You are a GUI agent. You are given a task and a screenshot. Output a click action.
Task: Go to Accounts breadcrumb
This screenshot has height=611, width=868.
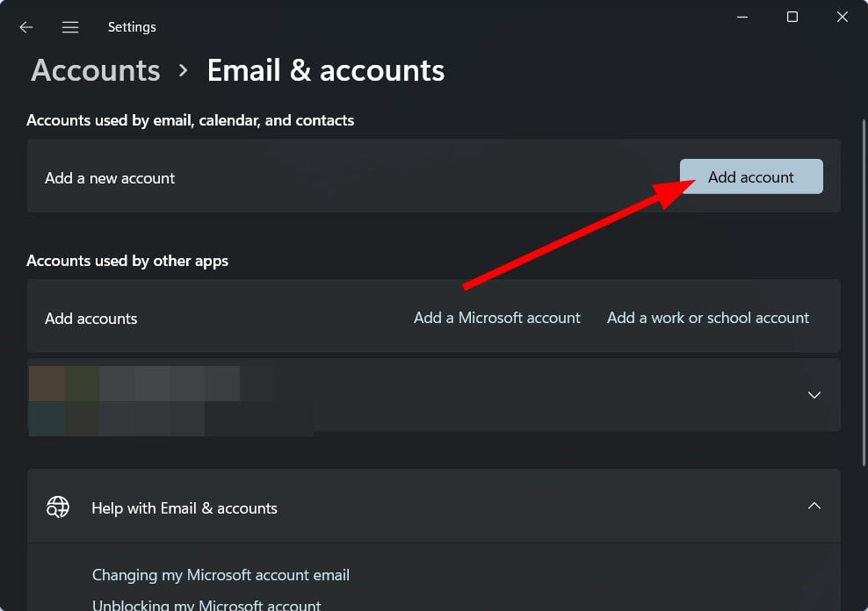coord(96,71)
